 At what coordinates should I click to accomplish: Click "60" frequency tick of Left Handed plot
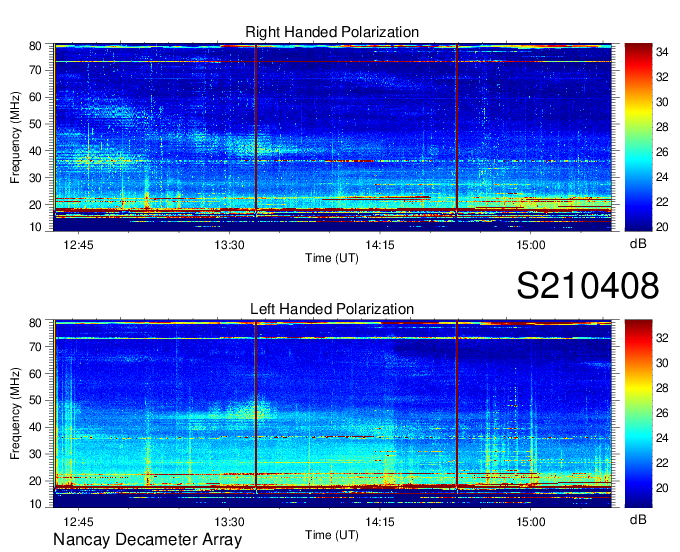(35, 373)
